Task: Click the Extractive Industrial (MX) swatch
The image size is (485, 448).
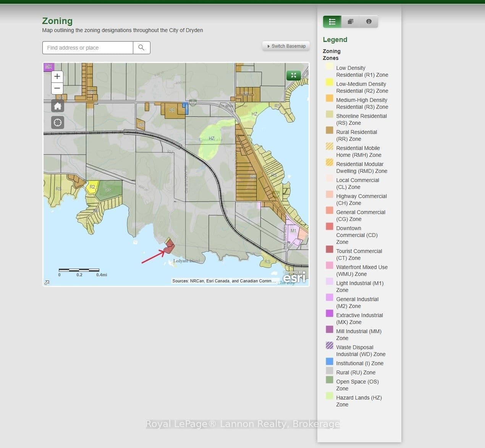Action: (x=330, y=313)
